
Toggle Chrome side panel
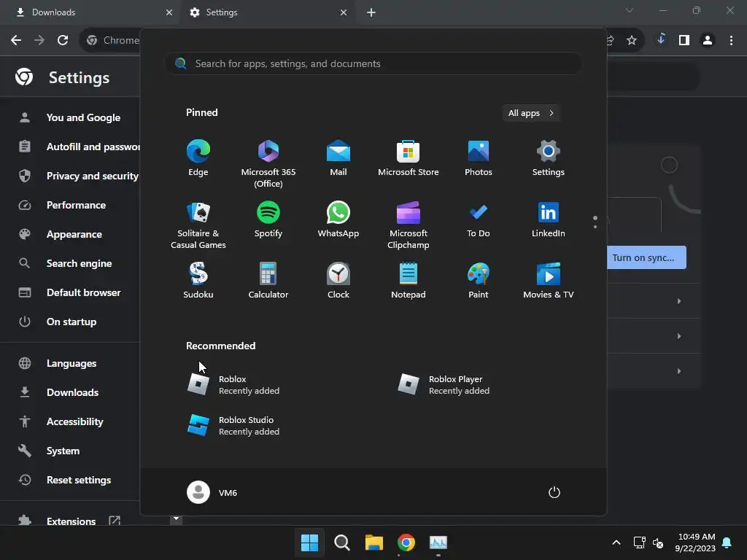tap(684, 40)
